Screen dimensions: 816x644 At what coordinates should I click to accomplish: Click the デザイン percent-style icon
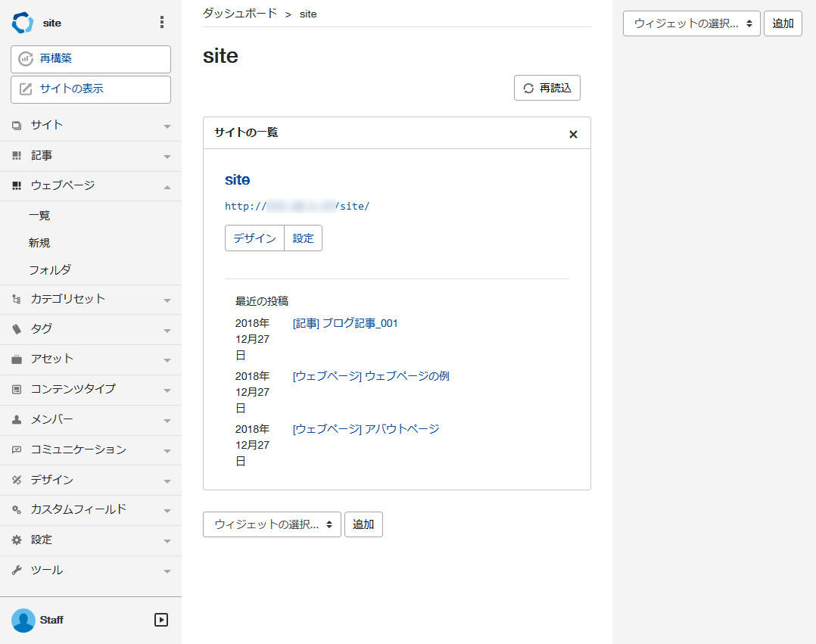click(x=17, y=480)
